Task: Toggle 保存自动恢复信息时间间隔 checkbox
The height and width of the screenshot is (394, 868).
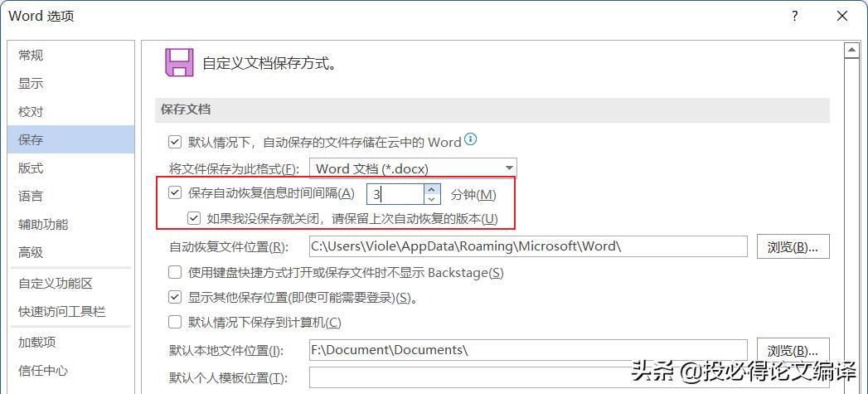Action: pos(175,192)
